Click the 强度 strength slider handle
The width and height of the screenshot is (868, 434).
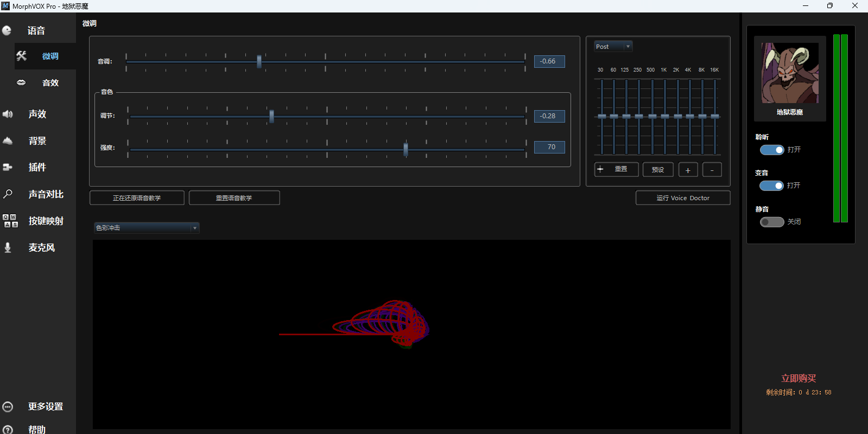(x=406, y=149)
